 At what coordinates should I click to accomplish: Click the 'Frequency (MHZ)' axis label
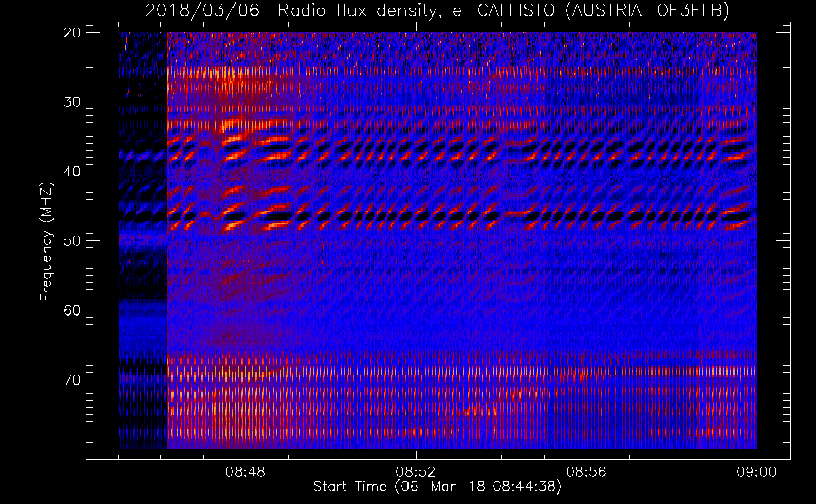coord(46,242)
